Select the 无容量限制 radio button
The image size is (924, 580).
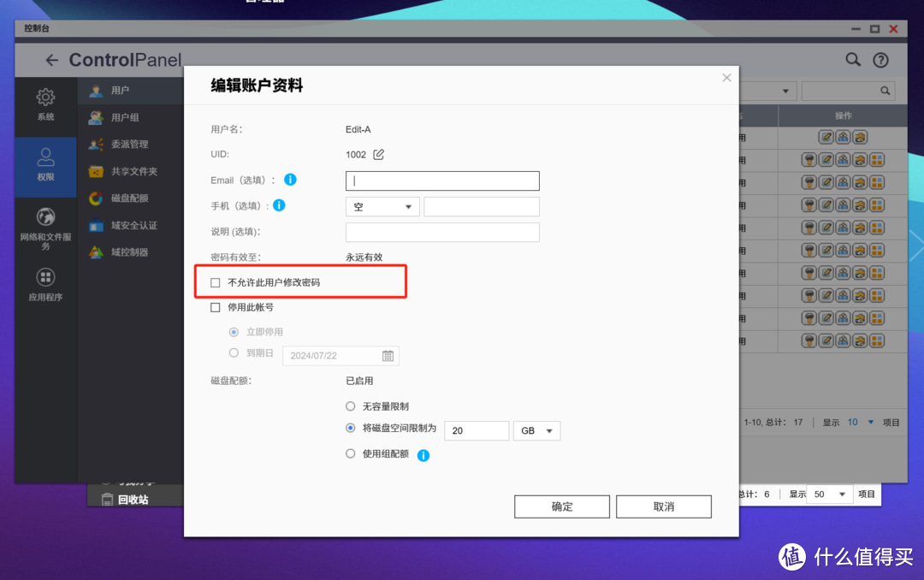coord(349,406)
